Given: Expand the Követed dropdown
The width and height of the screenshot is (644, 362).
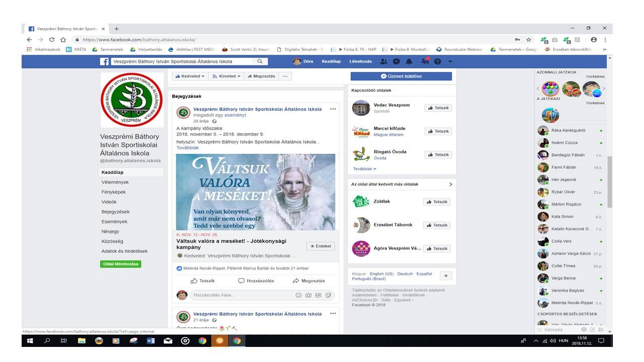Looking at the screenshot, I should point(225,76).
